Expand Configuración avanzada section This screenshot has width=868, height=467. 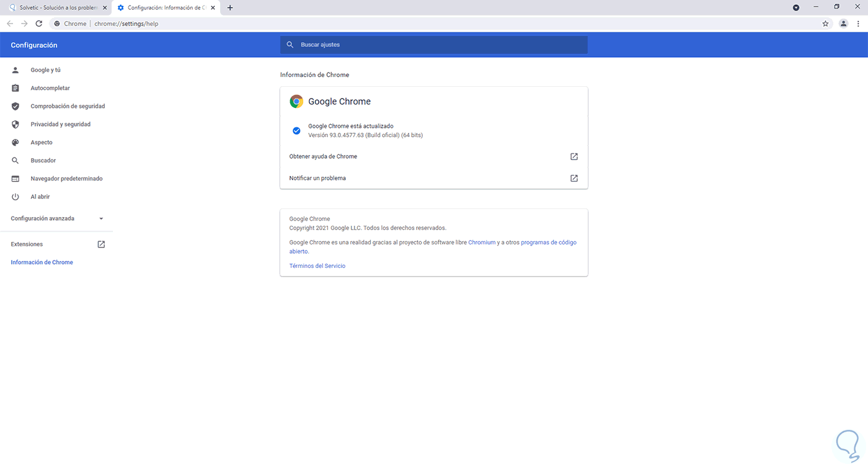click(57, 218)
